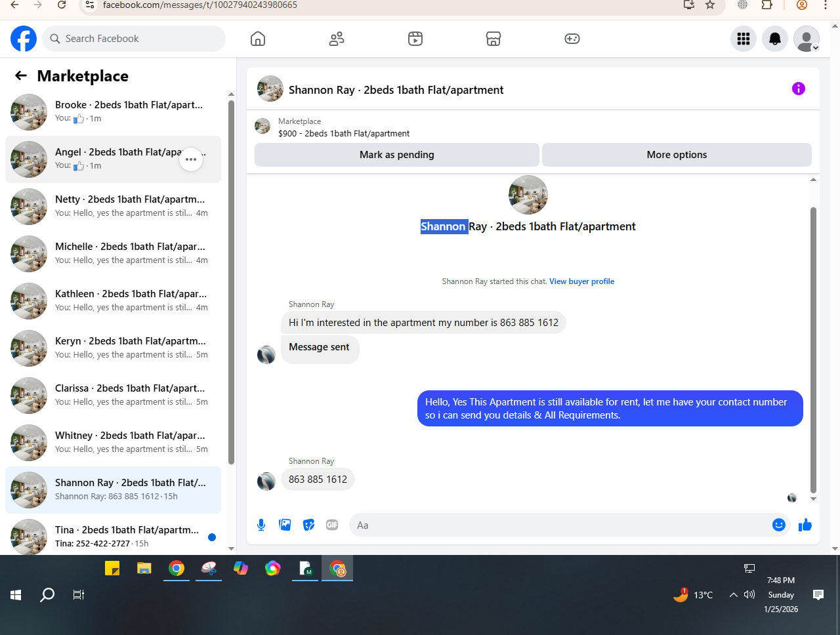
Task: Open the Video/Watch icon
Action: [415, 39]
